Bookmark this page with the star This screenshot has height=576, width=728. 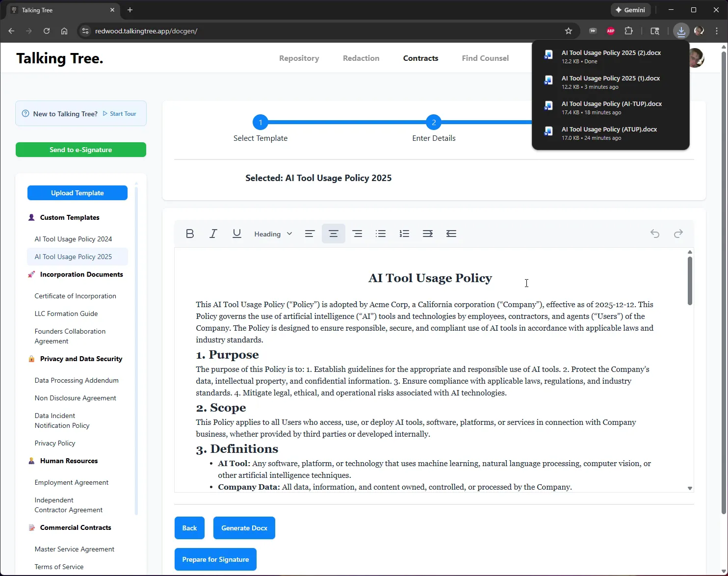[x=569, y=31]
